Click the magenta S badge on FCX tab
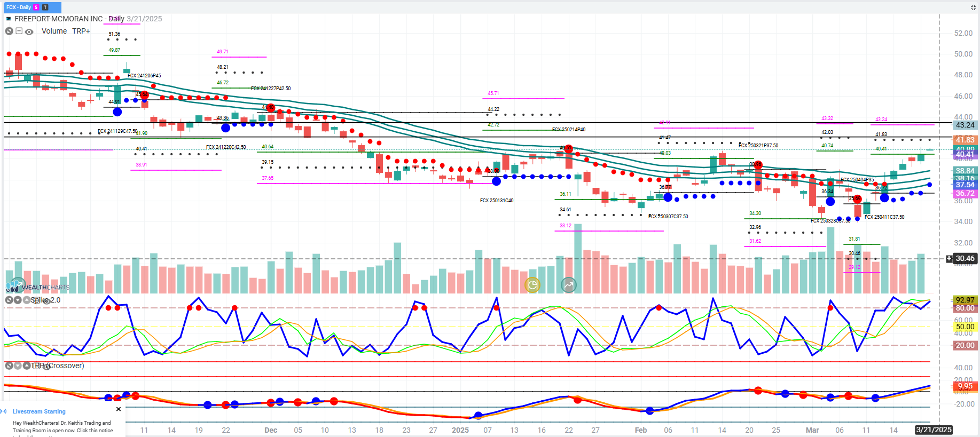Screen dimensions: 980x437 [36, 7]
